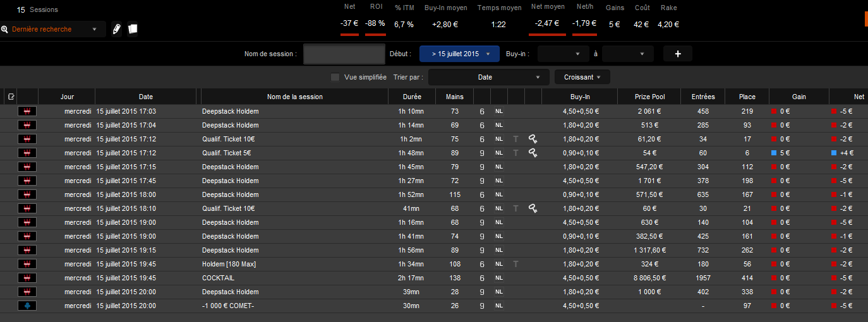Click the Holdem [180 Max] session name

(x=229, y=264)
